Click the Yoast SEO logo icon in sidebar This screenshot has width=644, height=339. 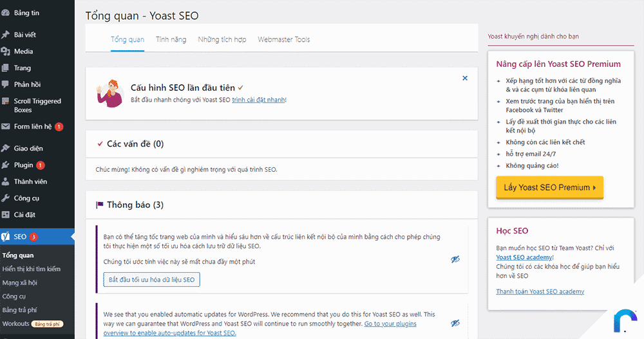coord(5,236)
